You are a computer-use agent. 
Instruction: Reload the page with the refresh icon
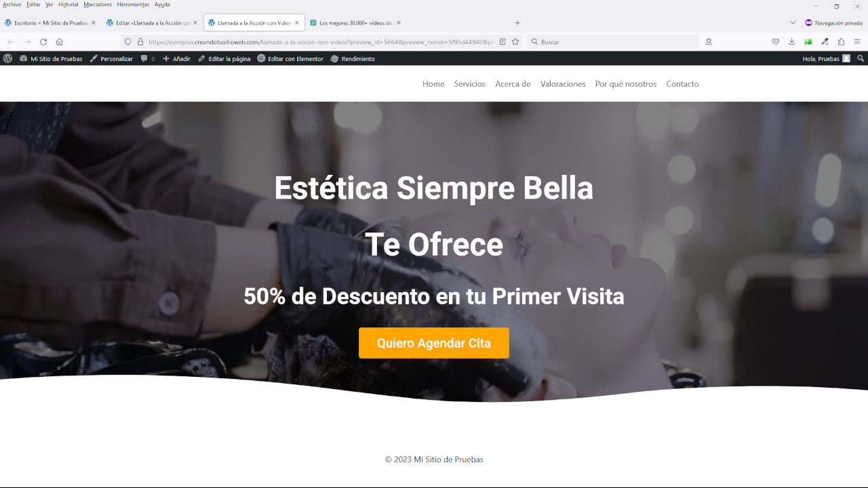pyautogui.click(x=43, y=42)
